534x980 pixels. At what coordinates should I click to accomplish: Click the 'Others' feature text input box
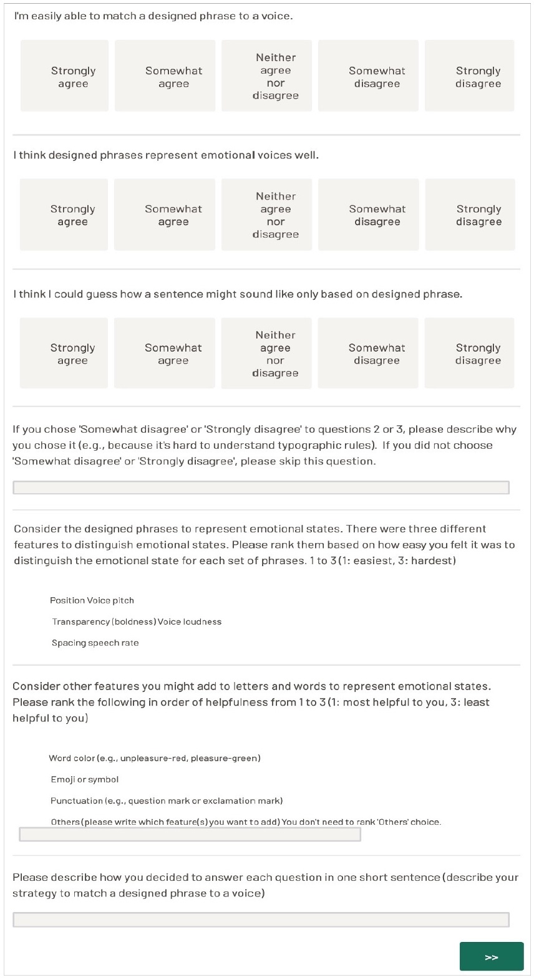190,834
